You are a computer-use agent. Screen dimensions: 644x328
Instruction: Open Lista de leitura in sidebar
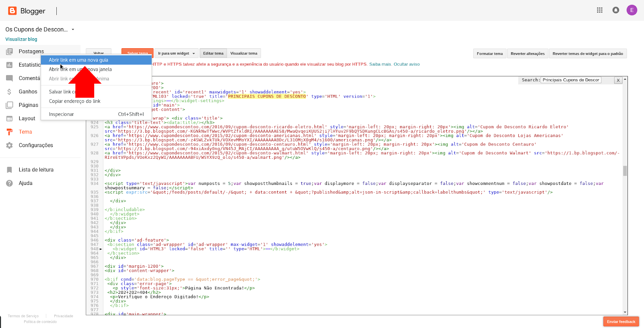[x=36, y=170]
